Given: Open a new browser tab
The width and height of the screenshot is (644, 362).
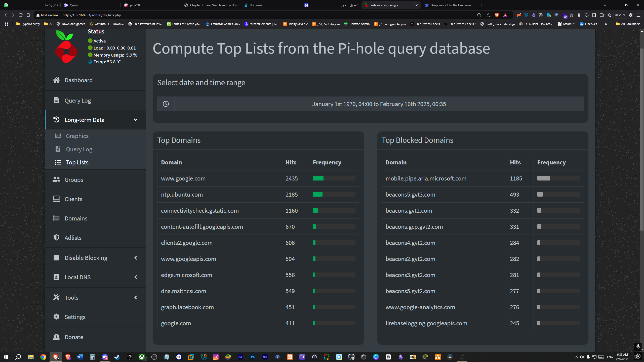Looking at the screenshot, I should 486,5.
